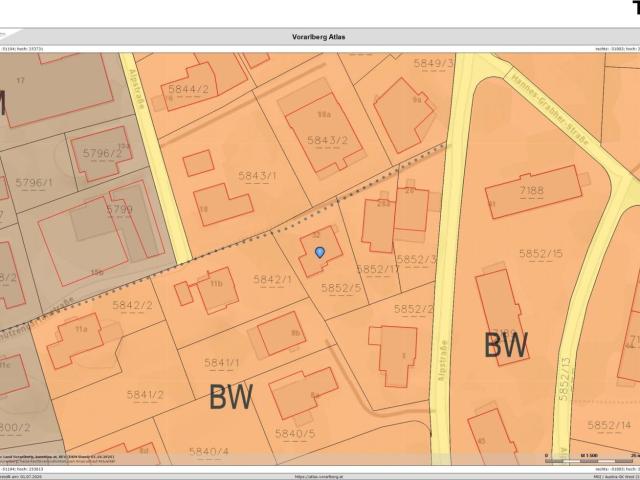Screen dimensions: 640x480
Task: Select parcel label 5842/2
Action: (x=132, y=305)
